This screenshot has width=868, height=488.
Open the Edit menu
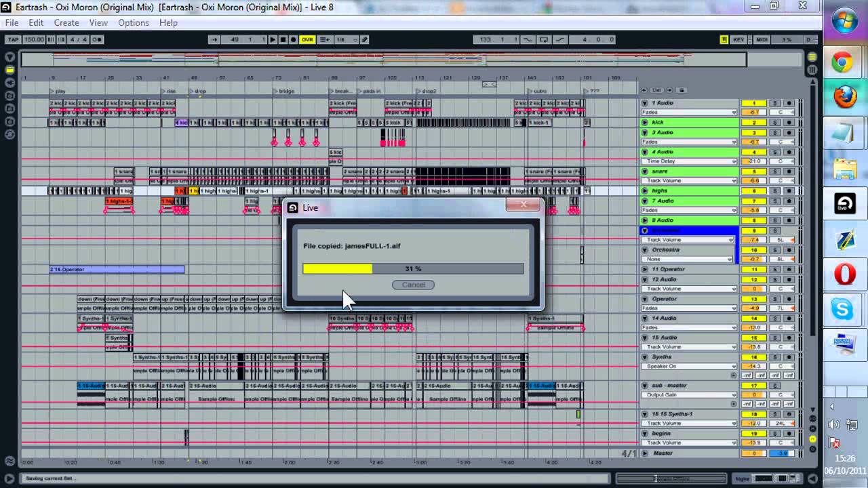point(36,22)
